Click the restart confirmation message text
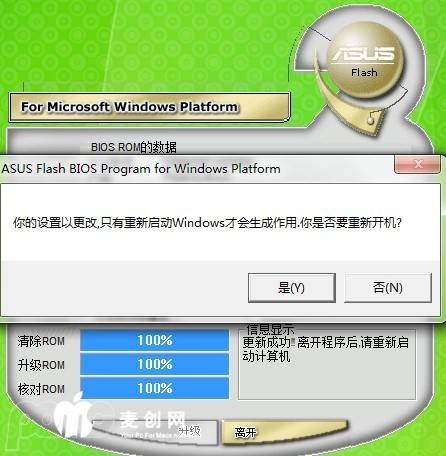446x456 pixels. (x=207, y=223)
